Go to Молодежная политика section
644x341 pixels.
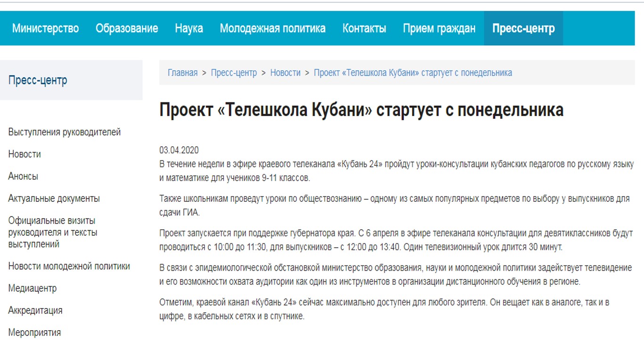273,28
